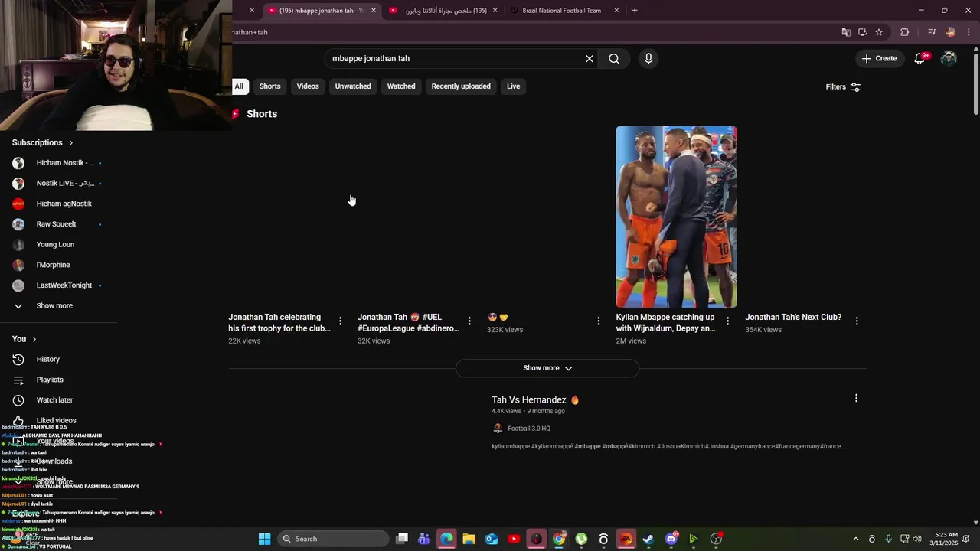Open Chrome media controls icon
Image resolution: width=980 pixels, height=551 pixels.
pyautogui.click(x=932, y=32)
